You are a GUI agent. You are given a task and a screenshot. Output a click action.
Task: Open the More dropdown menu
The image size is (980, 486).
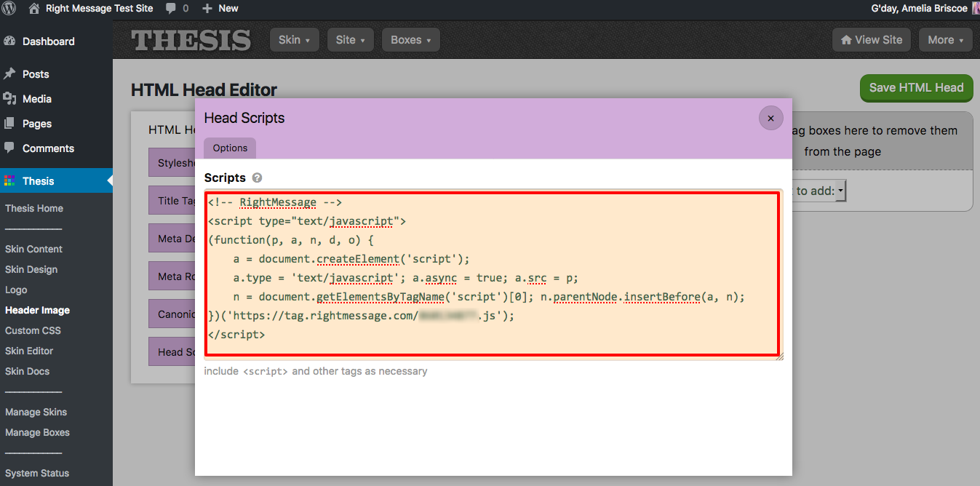click(946, 40)
